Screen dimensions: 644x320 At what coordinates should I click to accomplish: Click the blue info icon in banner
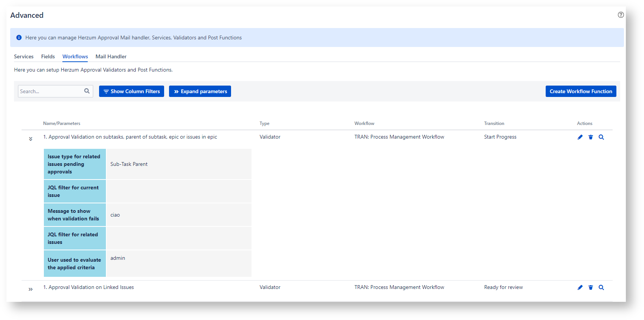point(19,37)
